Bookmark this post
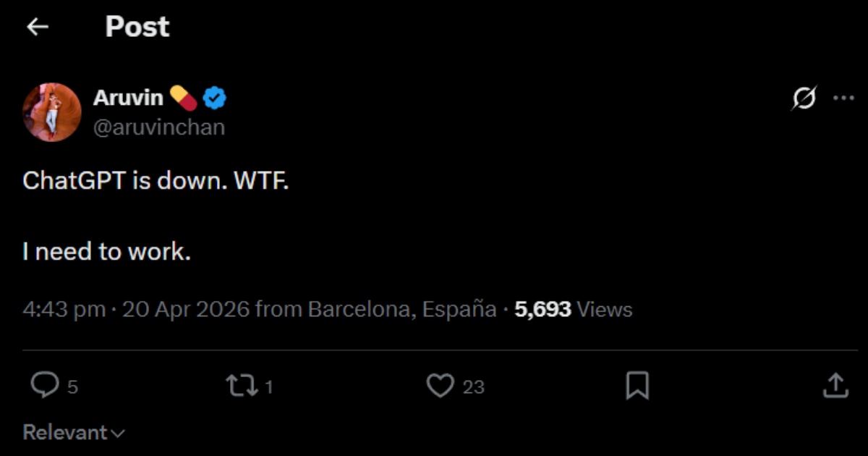Viewport: 868px width, 456px height. click(x=637, y=385)
